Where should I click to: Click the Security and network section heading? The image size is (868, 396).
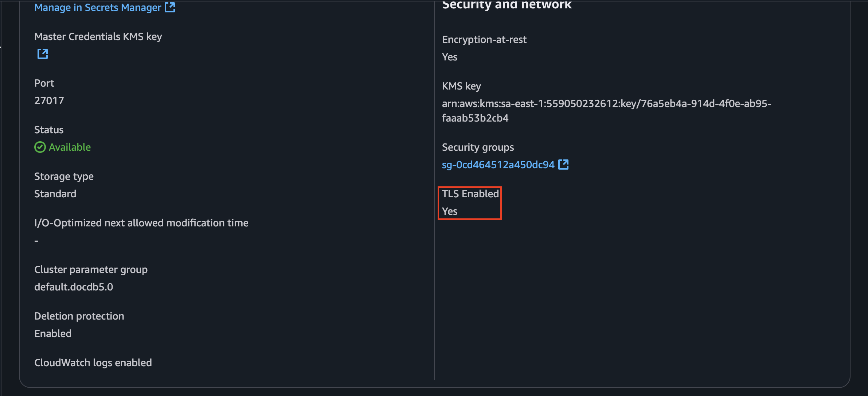coord(507,5)
